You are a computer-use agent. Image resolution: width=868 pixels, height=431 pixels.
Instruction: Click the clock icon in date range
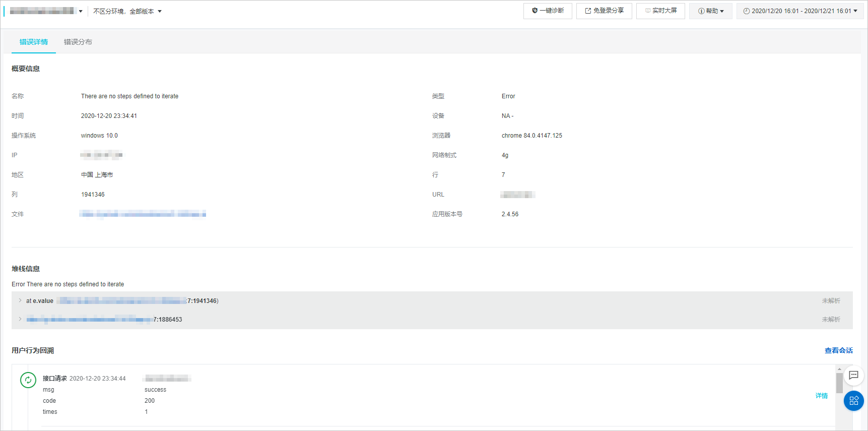coord(747,11)
